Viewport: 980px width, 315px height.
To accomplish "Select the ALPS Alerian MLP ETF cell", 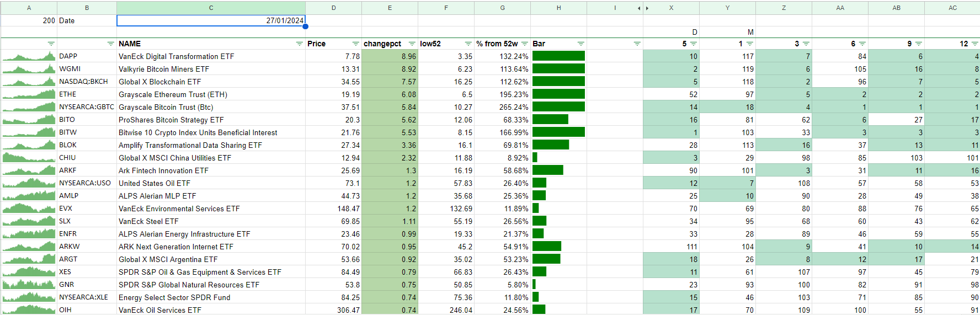I will click(211, 196).
